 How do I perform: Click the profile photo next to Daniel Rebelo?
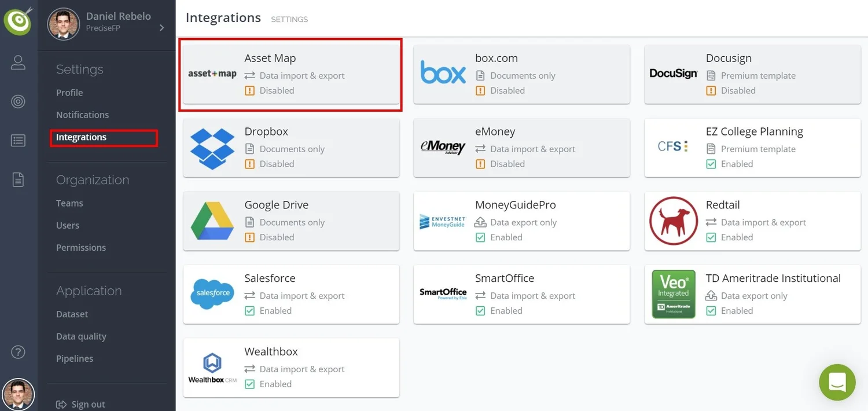(63, 24)
